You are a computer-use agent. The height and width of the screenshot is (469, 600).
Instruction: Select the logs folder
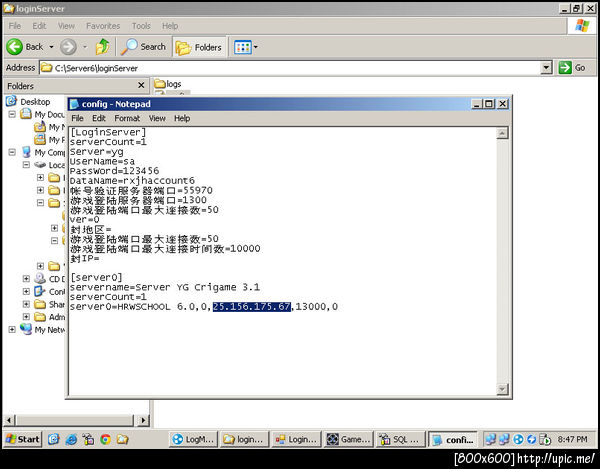tap(168, 84)
